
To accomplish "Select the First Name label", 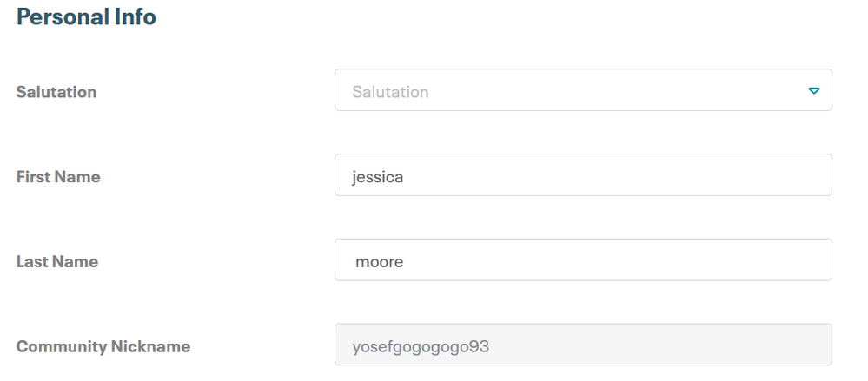I will click(x=58, y=177).
